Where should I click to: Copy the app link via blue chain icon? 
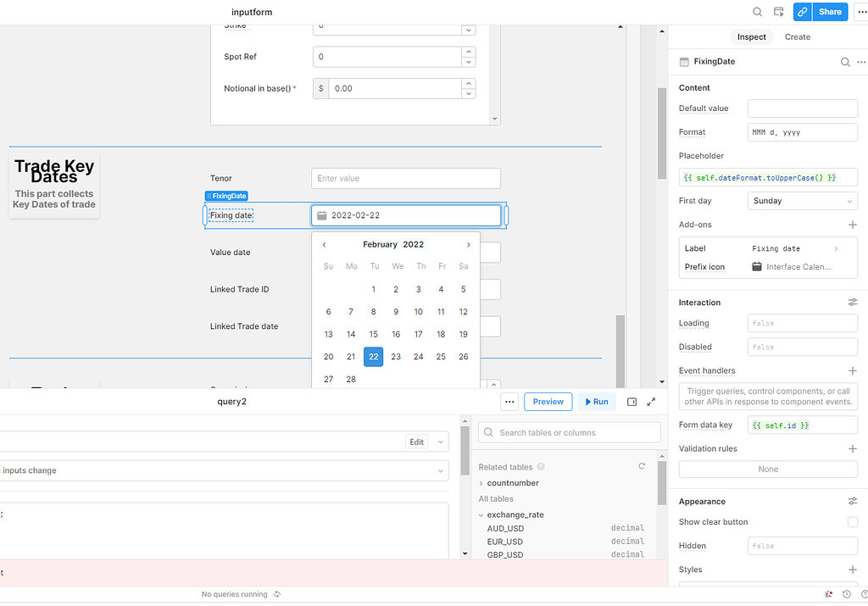click(802, 12)
